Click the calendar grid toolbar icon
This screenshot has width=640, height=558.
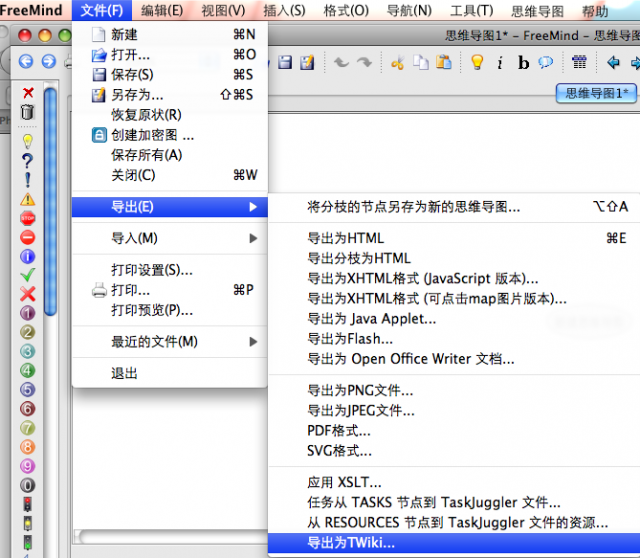tap(579, 62)
